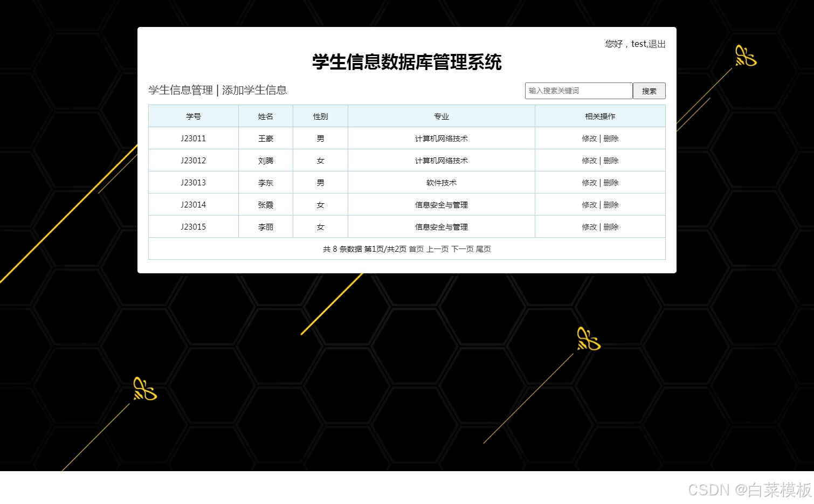Click 删除 for student 张霞

pyautogui.click(x=611, y=204)
